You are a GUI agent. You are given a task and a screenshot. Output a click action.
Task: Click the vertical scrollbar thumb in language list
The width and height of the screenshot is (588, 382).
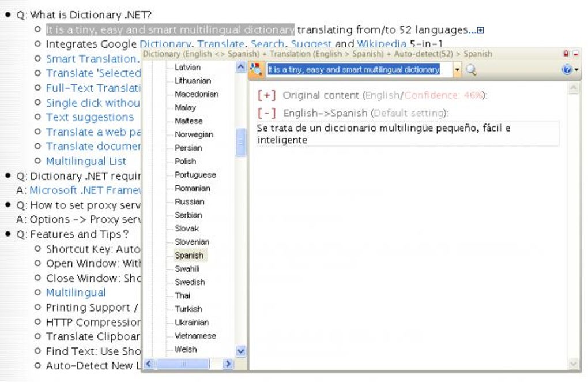click(241, 142)
